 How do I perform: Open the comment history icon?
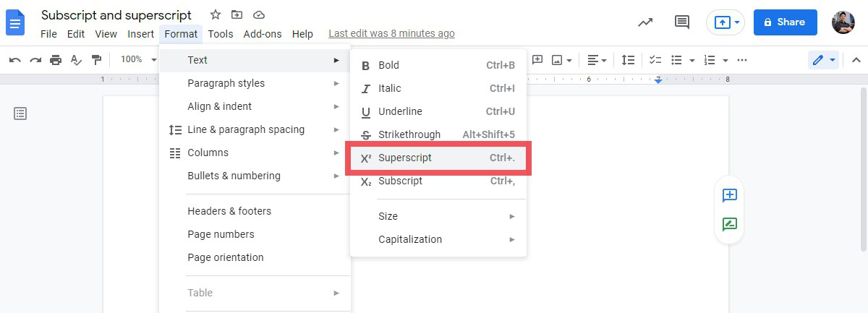681,22
